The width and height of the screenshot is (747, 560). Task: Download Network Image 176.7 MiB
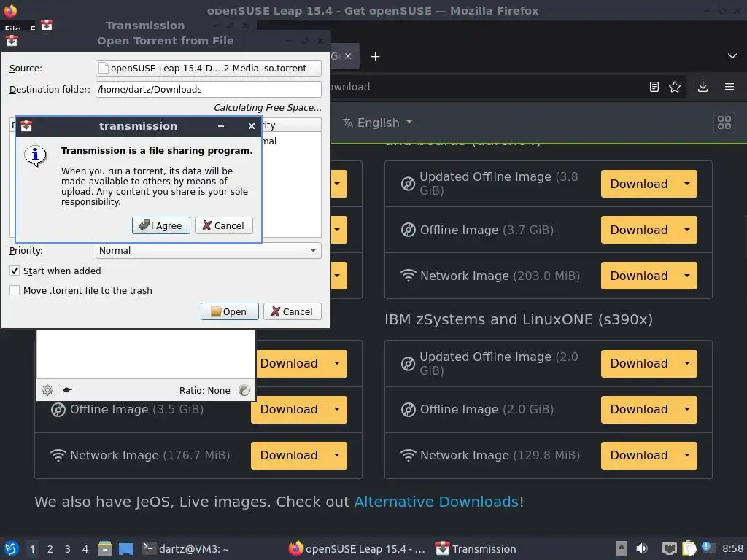click(289, 455)
